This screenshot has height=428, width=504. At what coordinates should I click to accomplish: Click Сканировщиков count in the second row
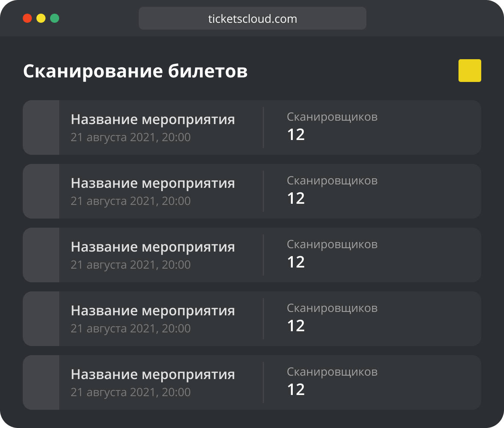coord(296,198)
